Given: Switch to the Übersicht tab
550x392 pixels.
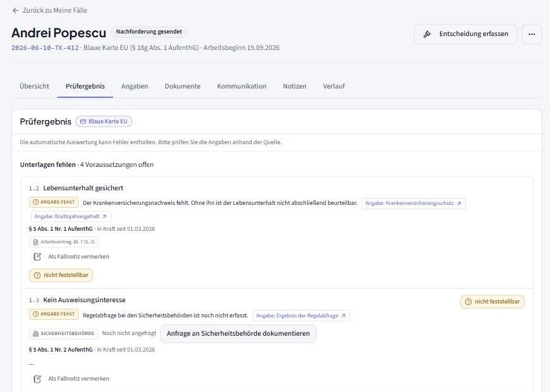Looking at the screenshot, I should (x=34, y=87).
